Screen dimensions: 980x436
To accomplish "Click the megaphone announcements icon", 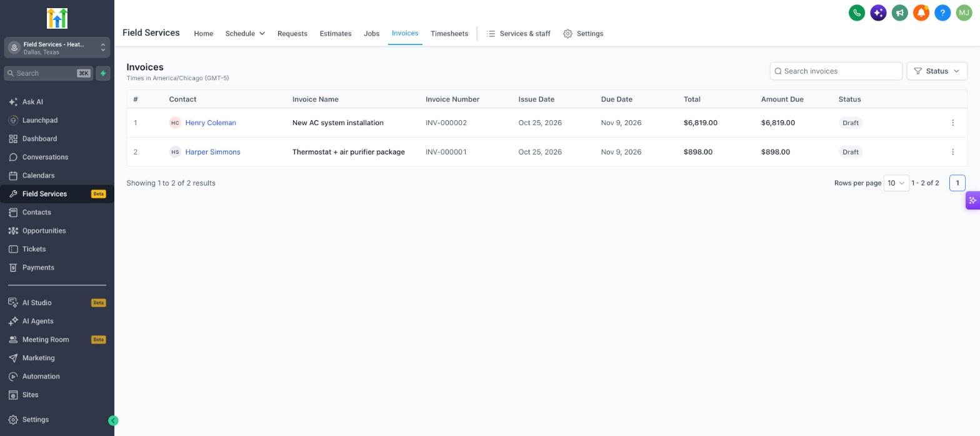I will [899, 13].
